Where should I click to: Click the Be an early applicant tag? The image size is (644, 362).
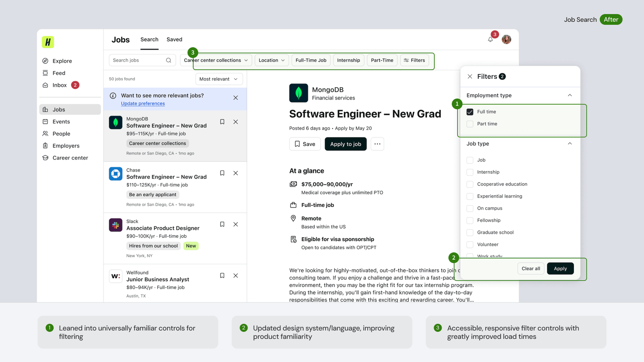153,195
